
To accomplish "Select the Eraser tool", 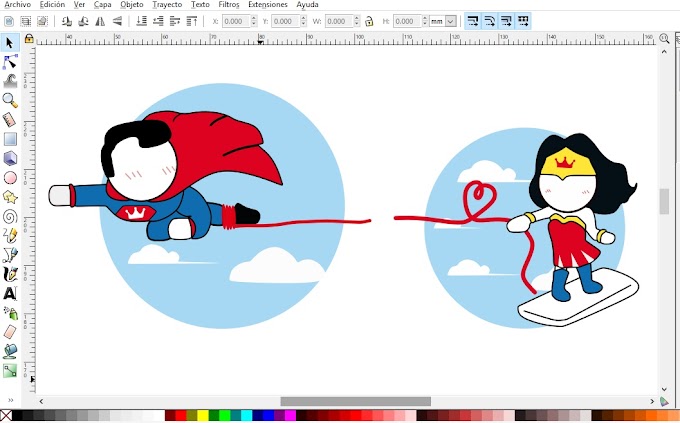I will click(x=10, y=332).
